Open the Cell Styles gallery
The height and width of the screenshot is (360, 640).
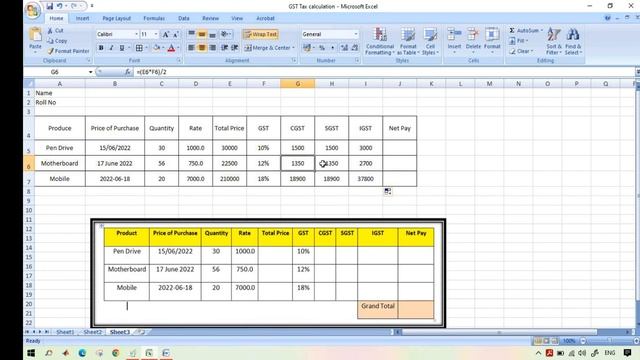430,41
